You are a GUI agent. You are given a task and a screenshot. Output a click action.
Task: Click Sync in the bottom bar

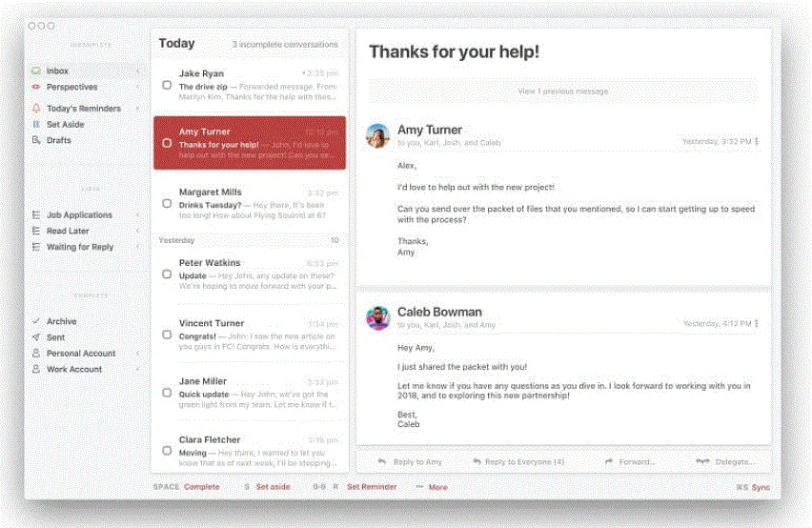(x=761, y=488)
